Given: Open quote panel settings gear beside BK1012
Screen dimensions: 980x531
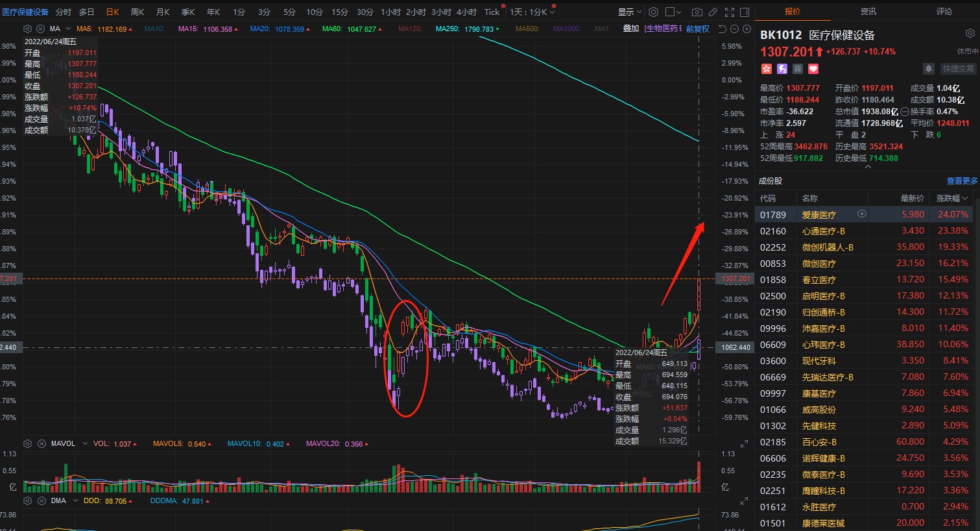Looking at the screenshot, I should coord(970,33).
